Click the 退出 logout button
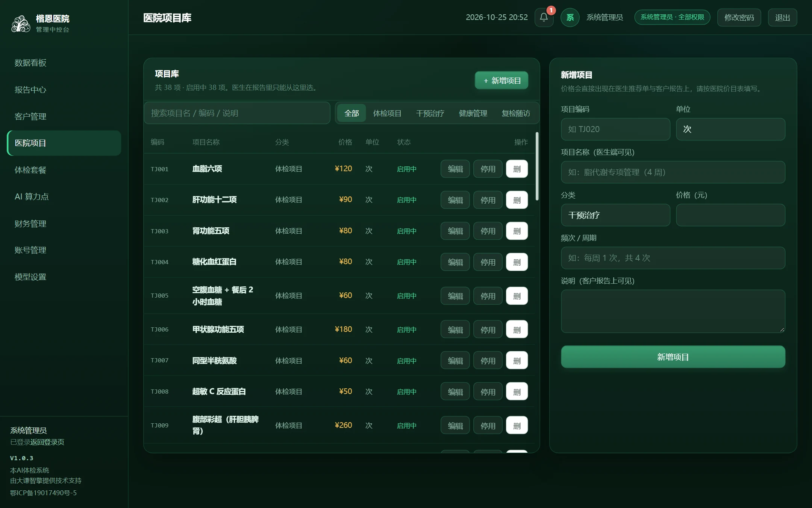This screenshot has width=812, height=508. click(x=782, y=17)
